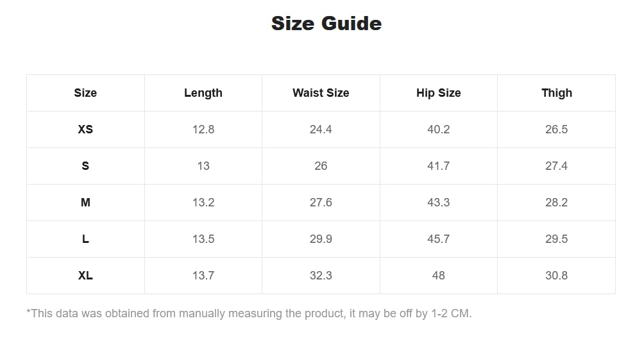Click the Waist Size column header
The image size is (644, 341).
click(321, 93)
